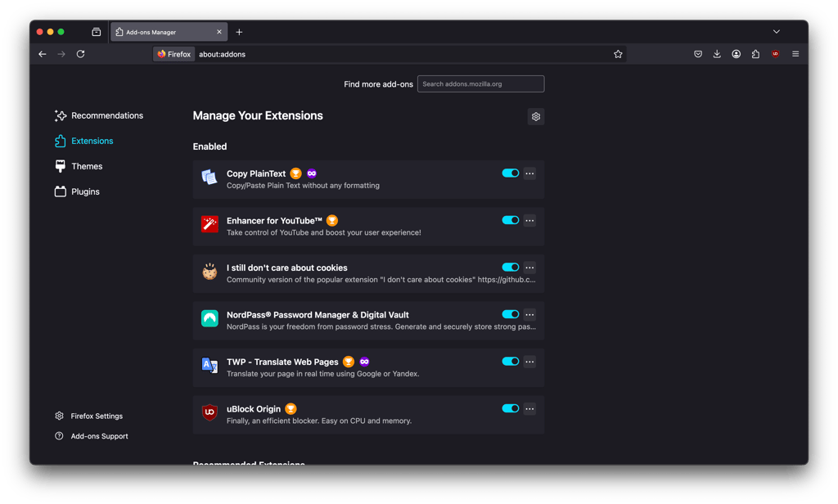
Task: Open more options for Copy PlainText
Action: pyautogui.click(x=529, y=173)
